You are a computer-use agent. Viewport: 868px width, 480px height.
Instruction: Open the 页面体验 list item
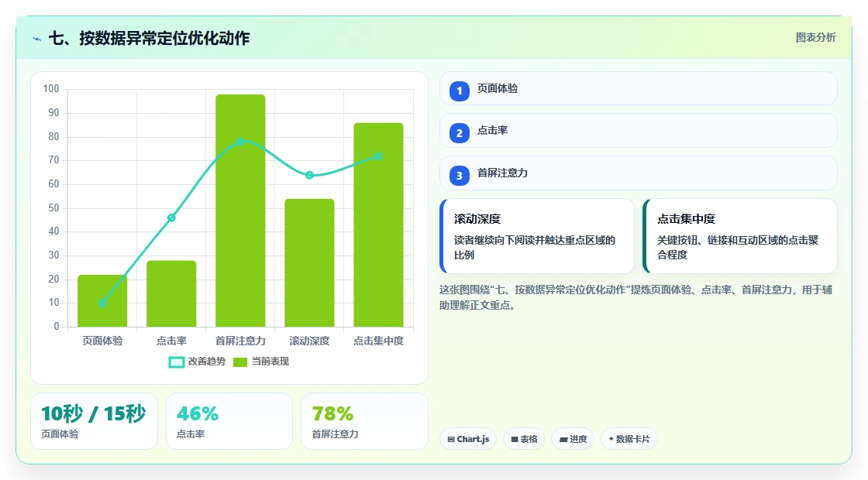point(639,88)
